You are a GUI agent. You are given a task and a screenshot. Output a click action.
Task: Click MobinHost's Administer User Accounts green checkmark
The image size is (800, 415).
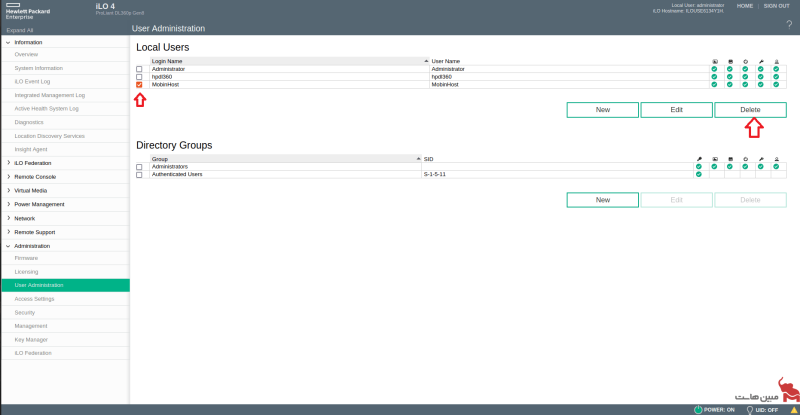776,84
